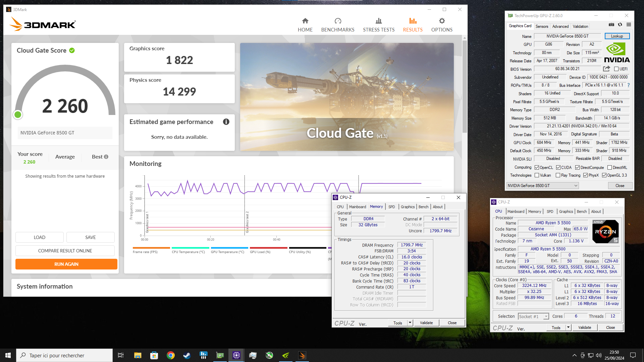The width and height of the screenshot is (644, 362).
Task: Click Tools button in CPU-Z CPU window
Action: click(556, 327)
